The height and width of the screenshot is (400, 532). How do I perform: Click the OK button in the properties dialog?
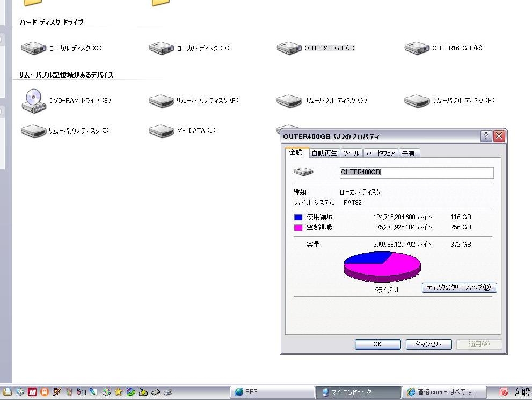[x=377, y=344]
